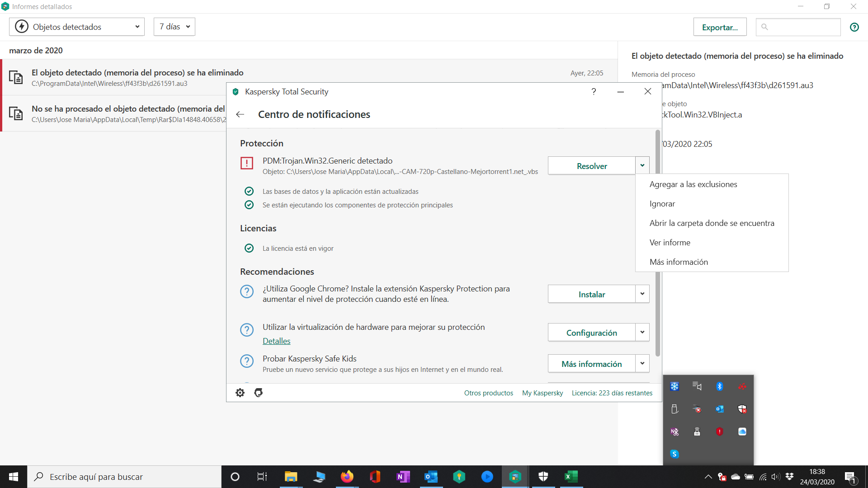Select Ver informe in the dropdown menu
This screenshot has height=488, width=868.
tap(670, 243)
